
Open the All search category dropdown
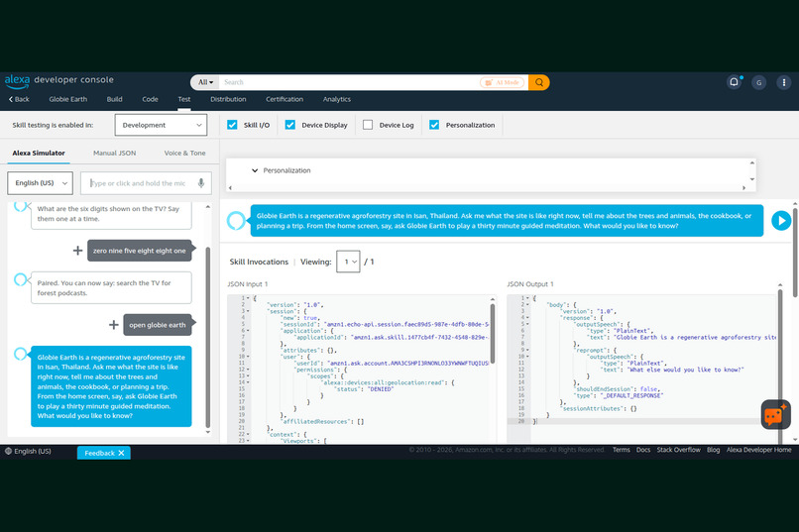(206, 82)
